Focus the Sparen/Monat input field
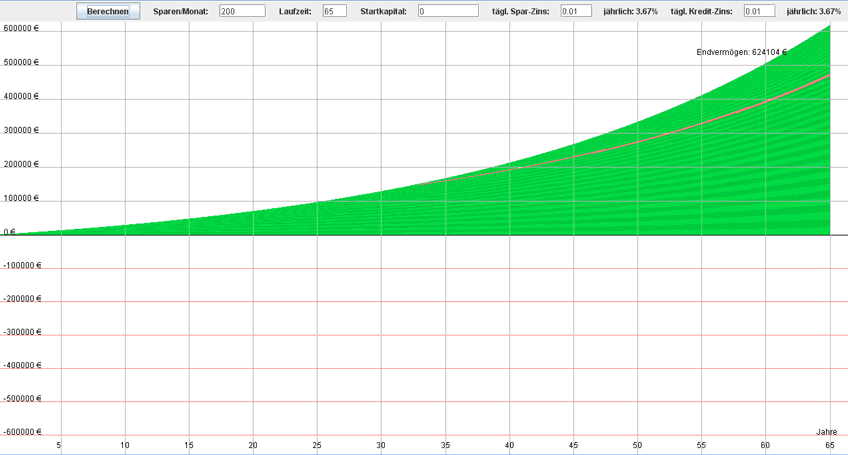 242,11
